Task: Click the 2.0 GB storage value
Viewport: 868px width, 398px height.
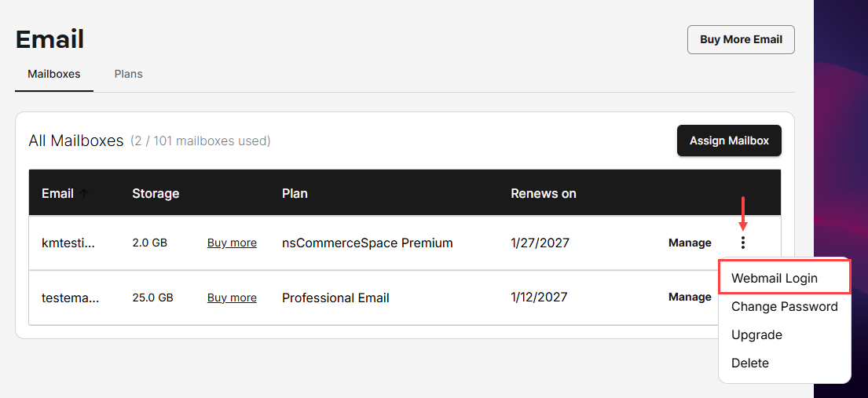Action: click(x=150, y=243)
